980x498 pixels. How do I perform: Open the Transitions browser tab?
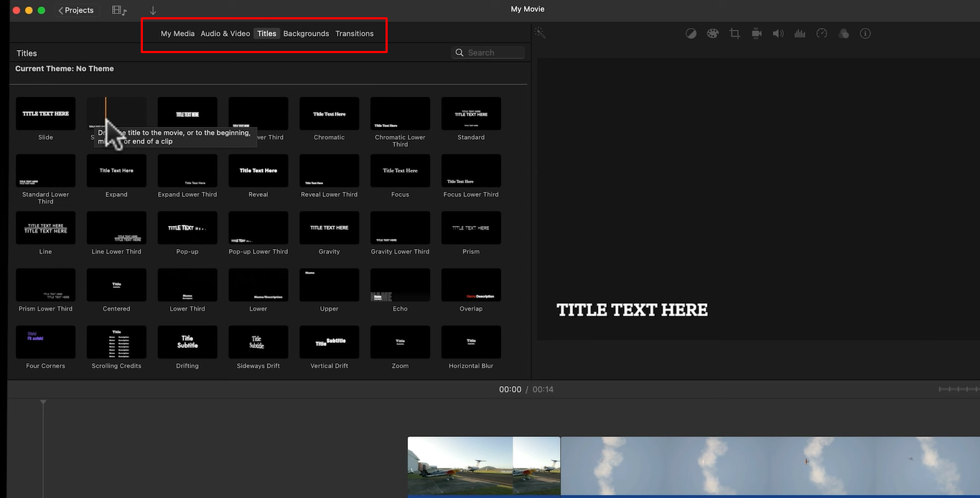click(x=354, y=33)
